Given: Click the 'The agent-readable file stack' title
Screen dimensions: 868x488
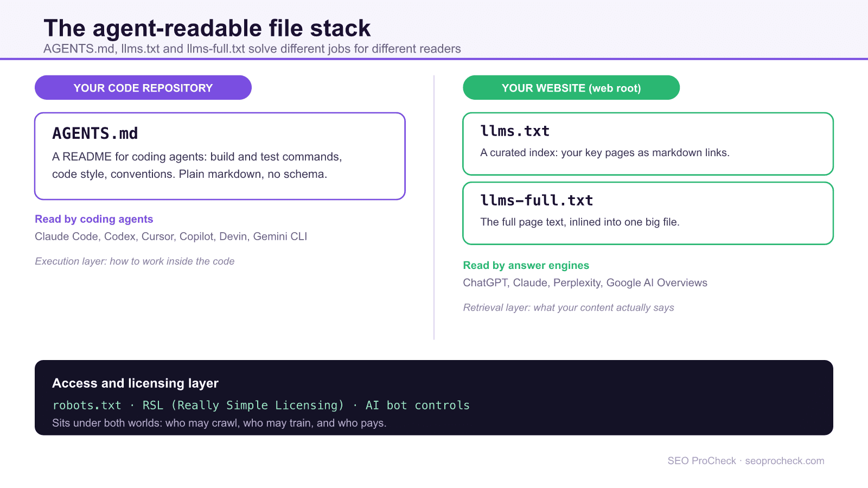Looking at the screenshot, I should tap(207, 28).
